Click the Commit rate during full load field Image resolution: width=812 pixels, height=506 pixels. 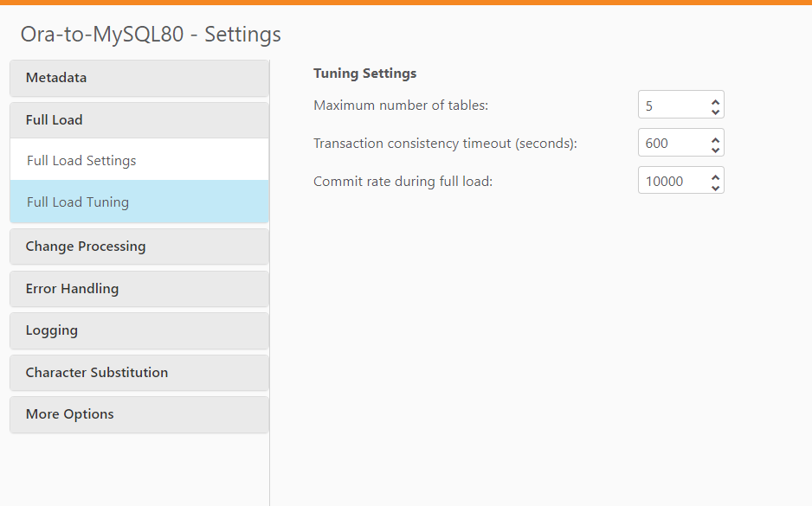671,182
